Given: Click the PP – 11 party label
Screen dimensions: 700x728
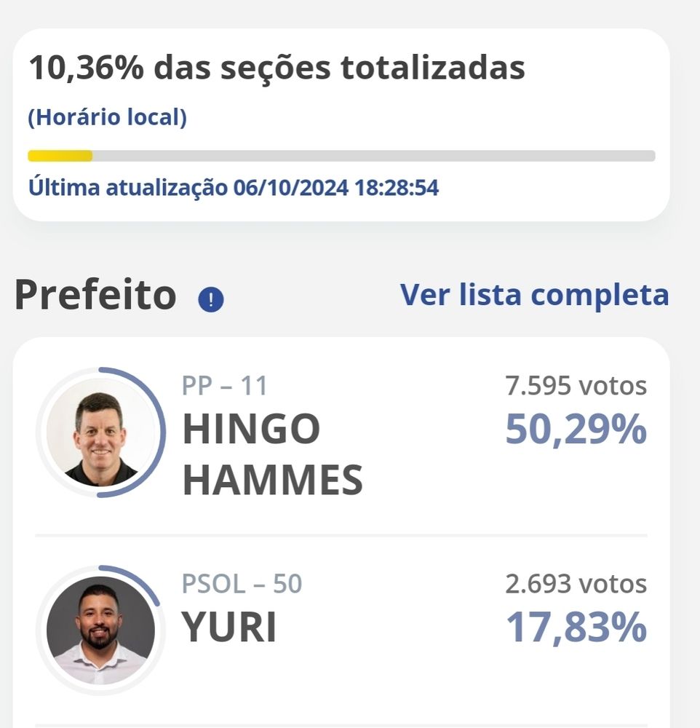Looking at the screenshot, I should pyautogui.click(x=225, y=386).
